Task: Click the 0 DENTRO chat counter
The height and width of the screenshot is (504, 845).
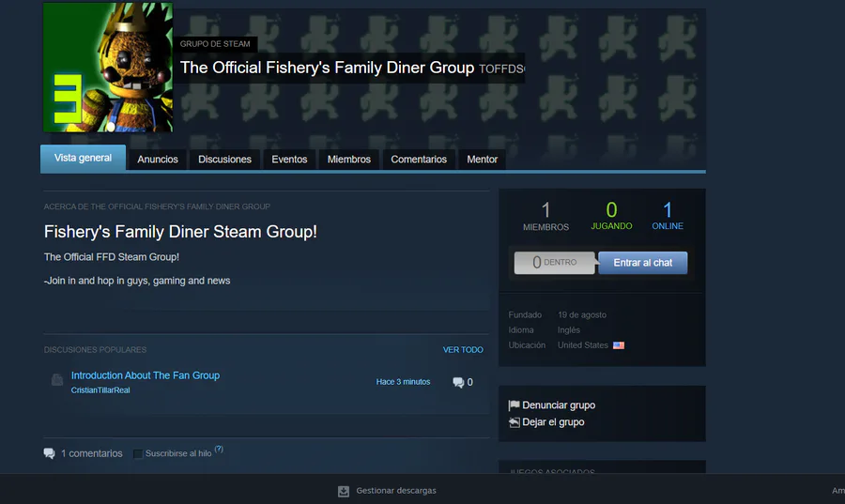Action: [555, 263]
